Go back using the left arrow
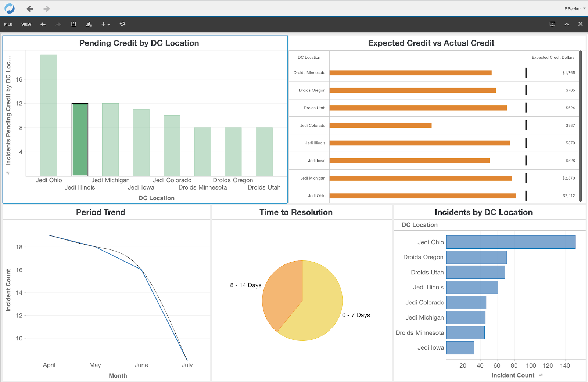 (30, 8)
